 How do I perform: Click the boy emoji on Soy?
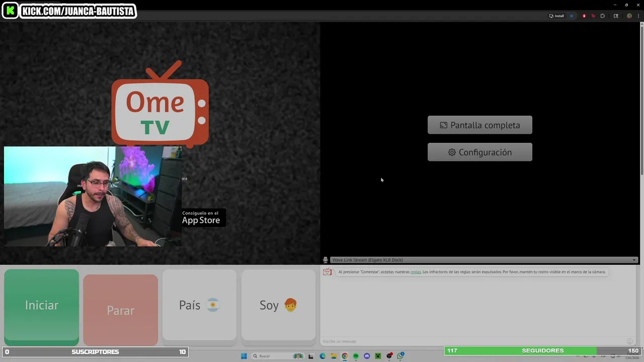pyautogui.click(x=290, y=305)
